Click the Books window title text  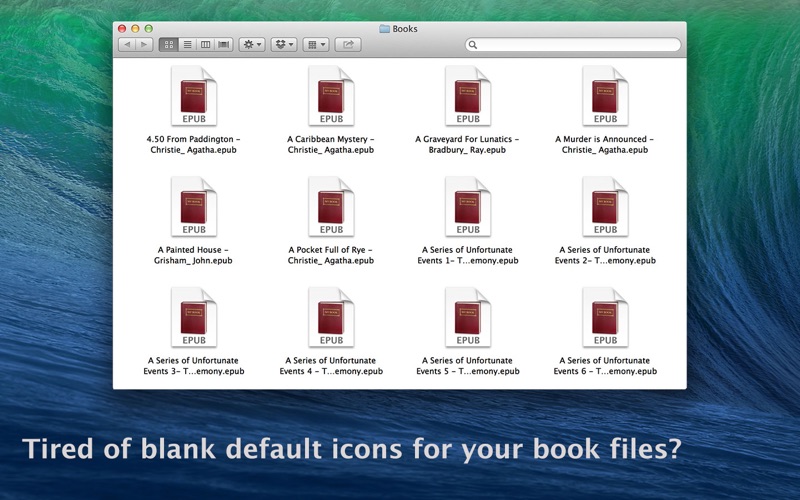[405, 29]
